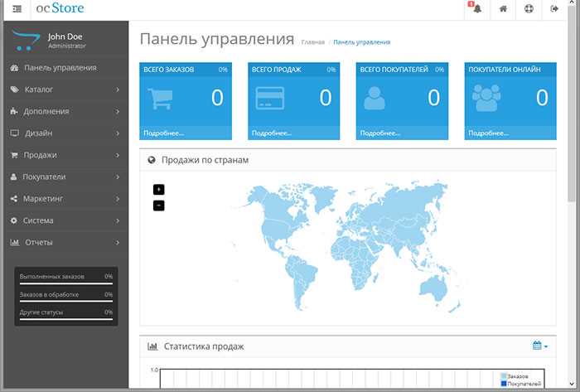Log out using the exit icon

point(554,8)
